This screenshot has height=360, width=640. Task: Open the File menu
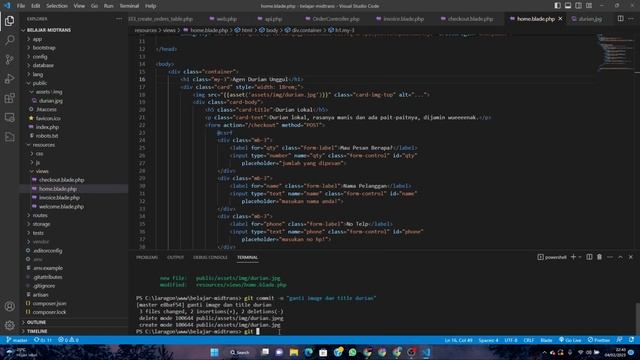[x=21, y=6]
